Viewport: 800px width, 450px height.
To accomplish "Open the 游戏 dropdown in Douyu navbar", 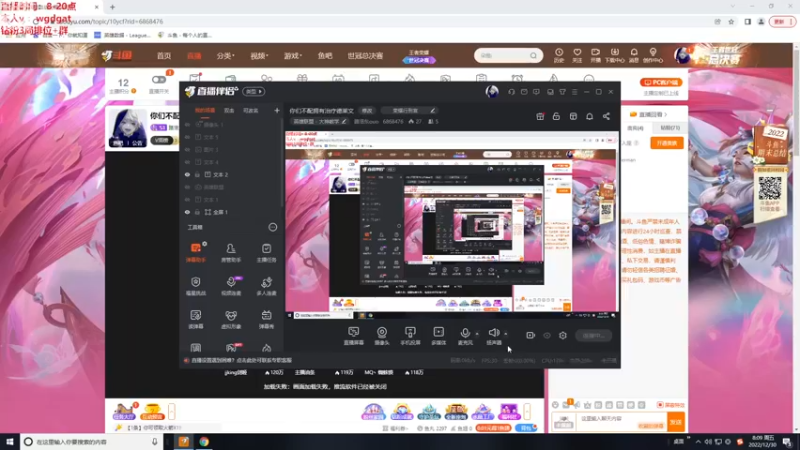I will pos(293,56).
